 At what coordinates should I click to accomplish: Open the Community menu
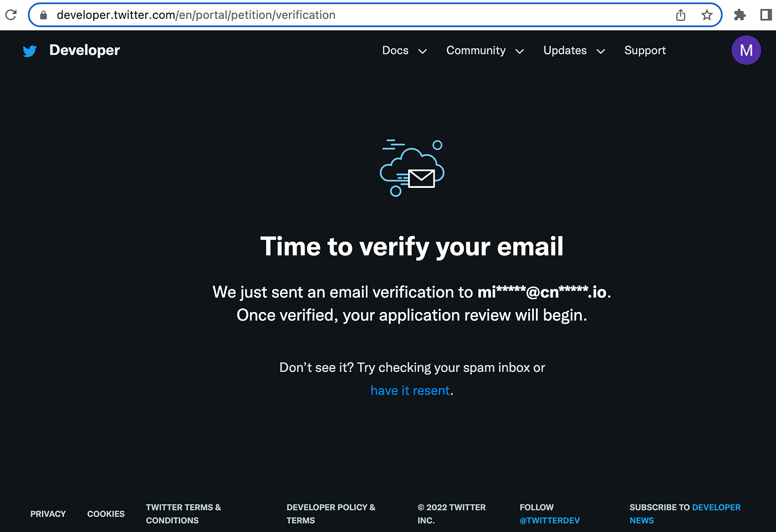[x=476, y=50]
